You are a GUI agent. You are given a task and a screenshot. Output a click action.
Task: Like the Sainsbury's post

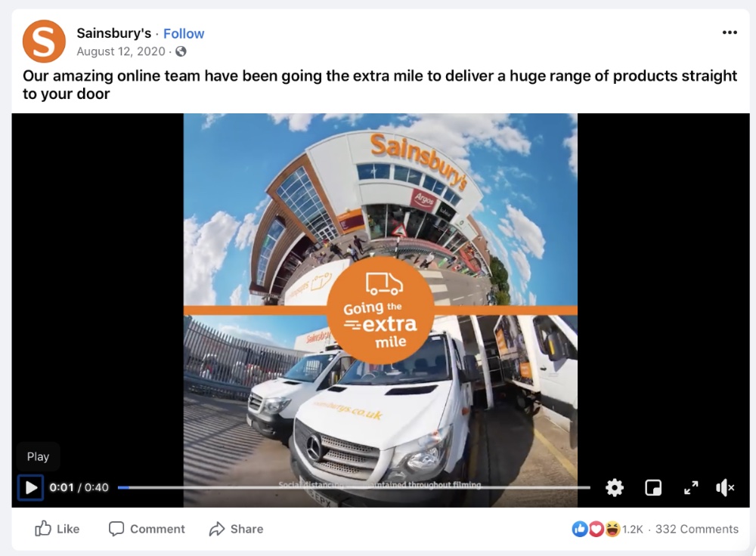pos(57,529)
